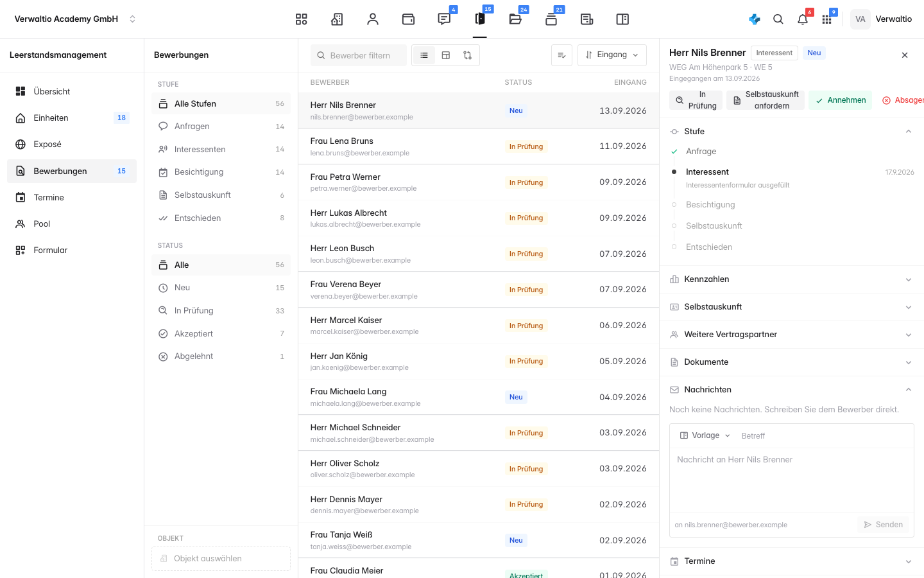Open messages icon with badge 4

[x=444, y=19]
